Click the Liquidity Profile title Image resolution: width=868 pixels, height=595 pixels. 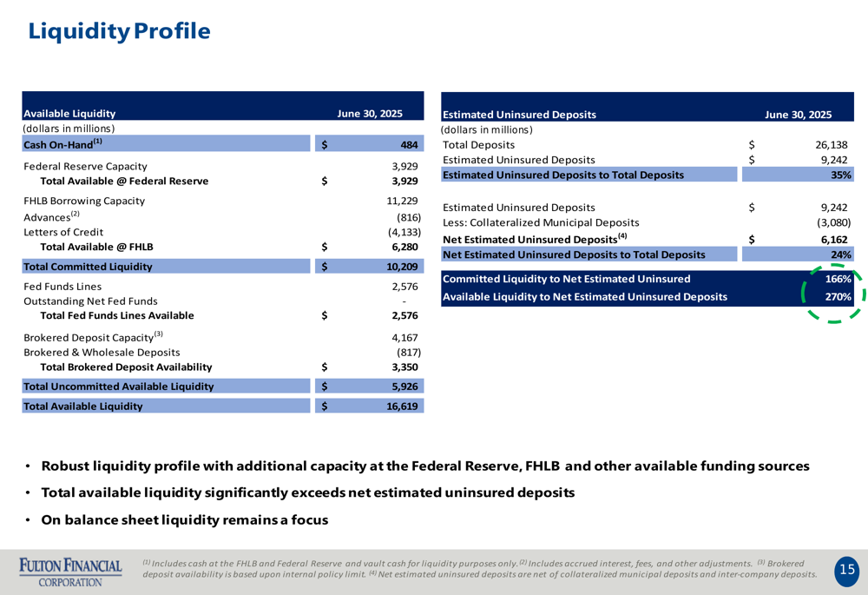119,31
